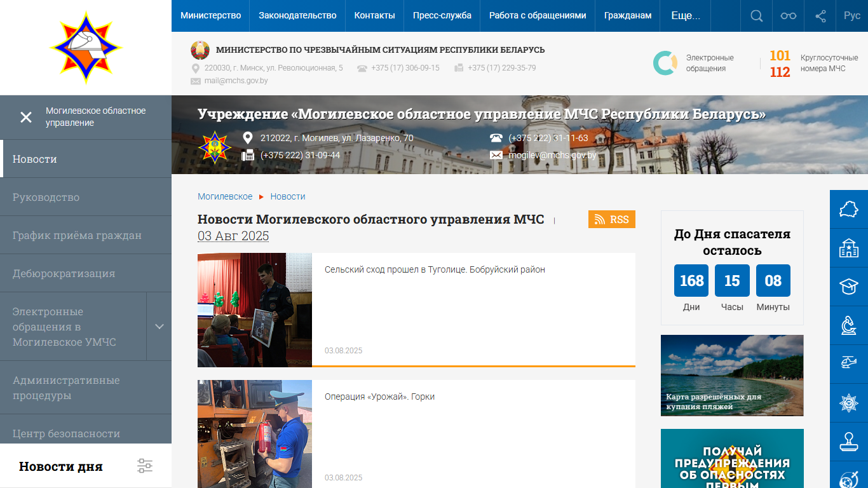
Task: Click the search magnifier icon
Action: (x=756, y=16)
